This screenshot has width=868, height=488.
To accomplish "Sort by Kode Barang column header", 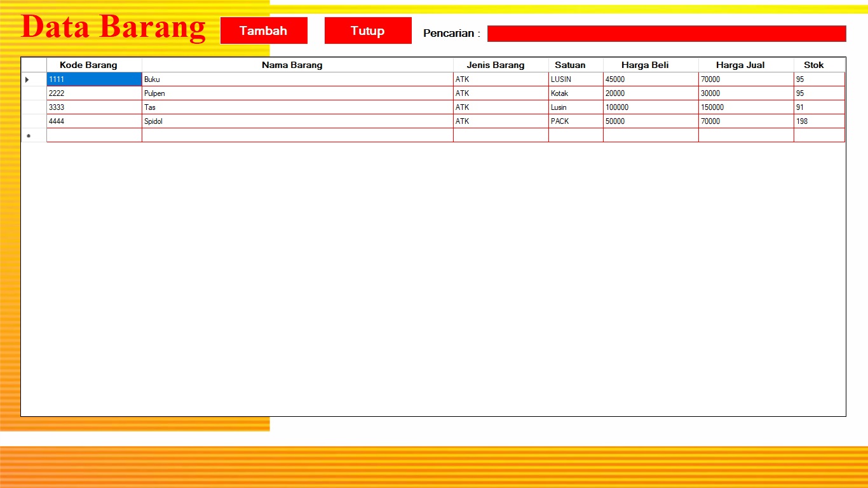I will pos(94,65).
